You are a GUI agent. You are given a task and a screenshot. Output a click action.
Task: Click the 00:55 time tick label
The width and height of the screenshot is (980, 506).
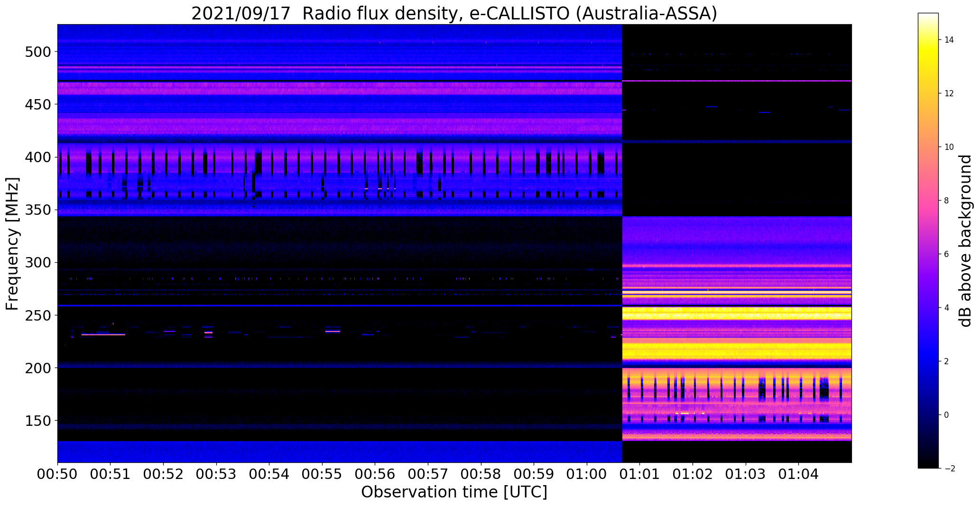point(323,474)
